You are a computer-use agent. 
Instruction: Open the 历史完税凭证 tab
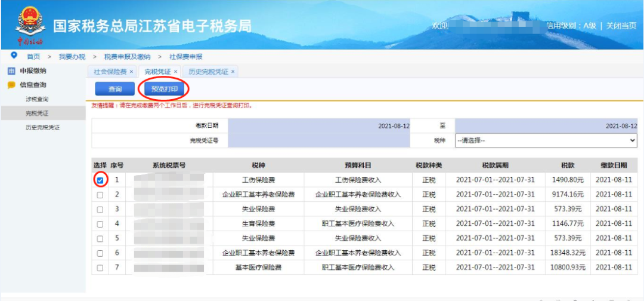tap(208, 72)
